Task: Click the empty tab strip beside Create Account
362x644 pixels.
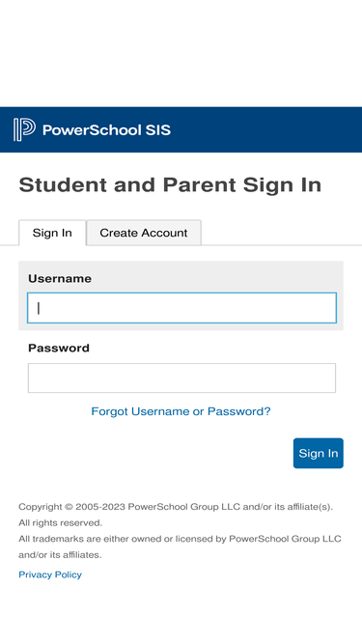Action: point(281,233)
